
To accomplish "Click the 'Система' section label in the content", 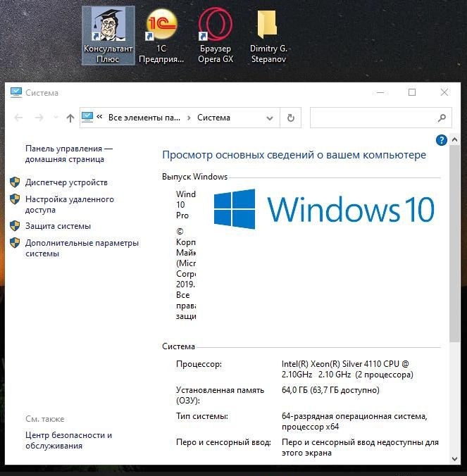I will point(178,346).
